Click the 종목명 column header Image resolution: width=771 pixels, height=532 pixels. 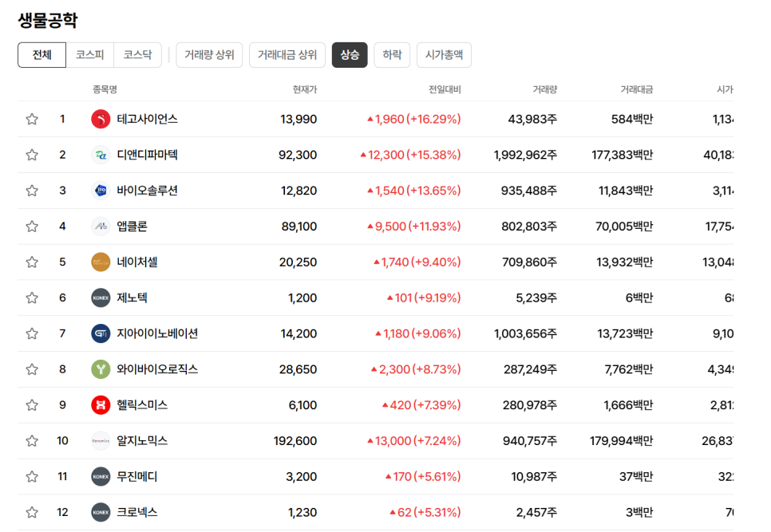coord(105,89)
